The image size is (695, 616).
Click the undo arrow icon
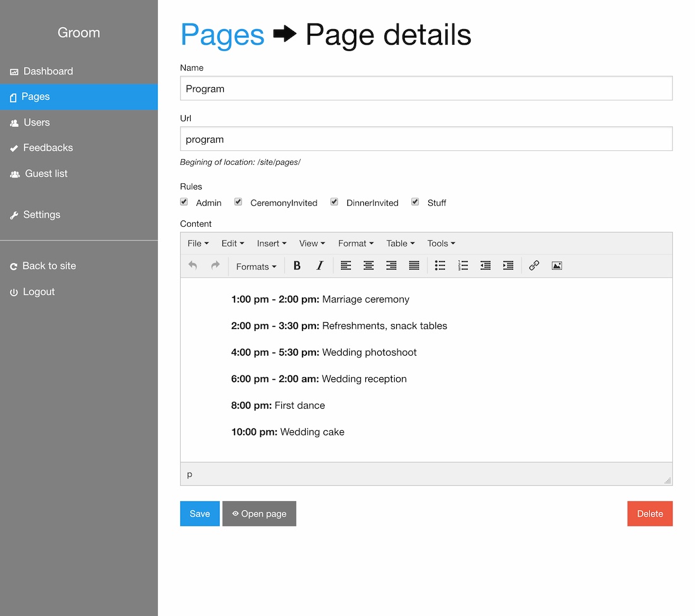pyautogui.click(x=192, y=266)
